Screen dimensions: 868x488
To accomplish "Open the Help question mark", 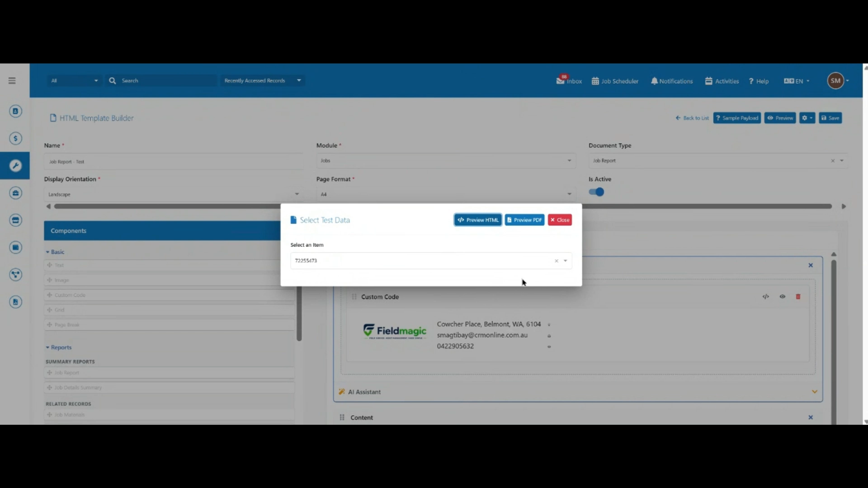I will tap(751, 81).
